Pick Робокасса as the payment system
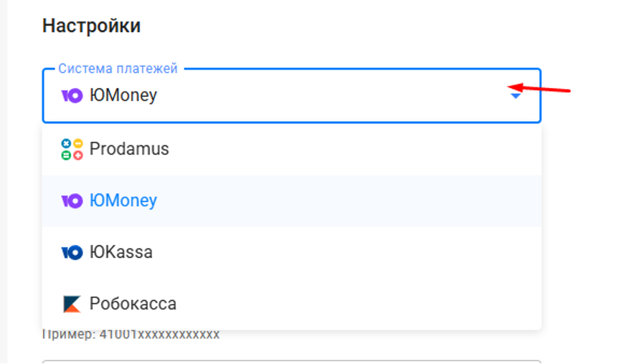The width and height of the screenshot is (617, 364). pos(133,304)
